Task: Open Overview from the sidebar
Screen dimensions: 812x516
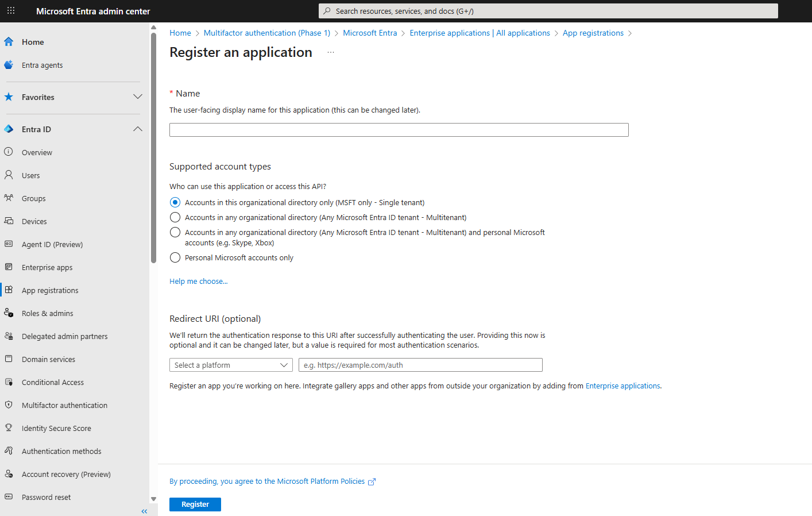Action: (36, 152)
